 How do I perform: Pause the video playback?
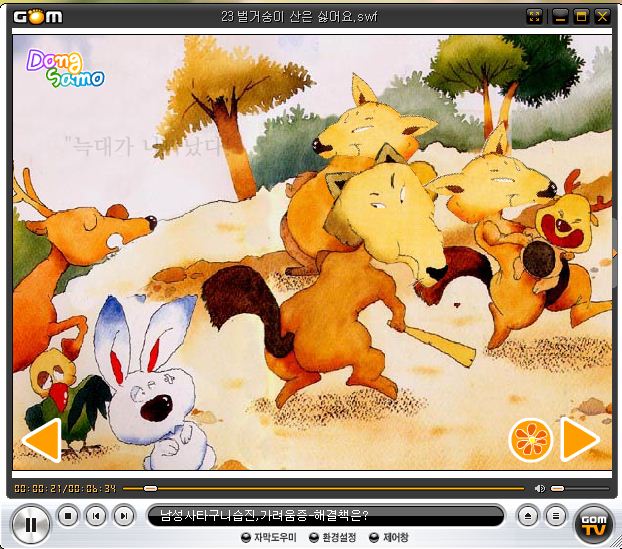[x=31, y=521]
